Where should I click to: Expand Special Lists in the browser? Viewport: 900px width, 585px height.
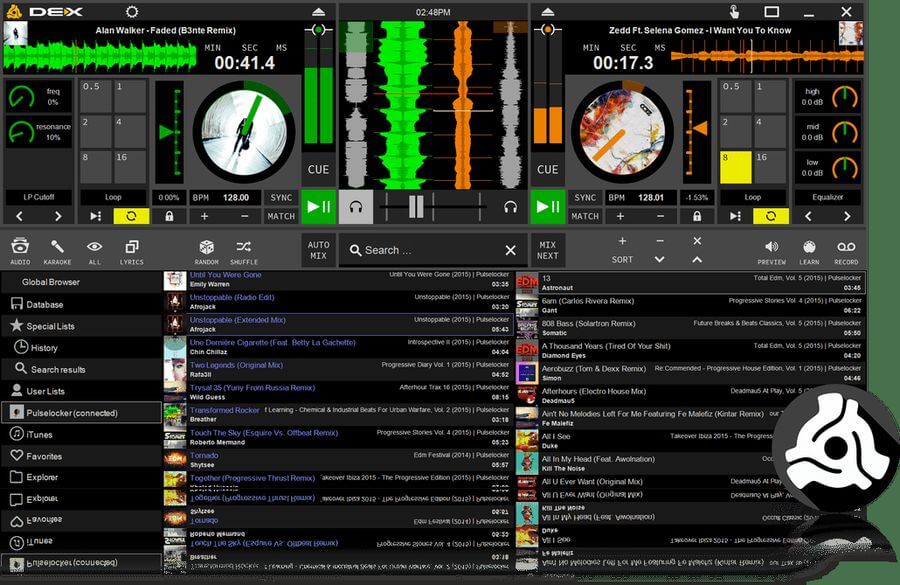pos(82,326)
